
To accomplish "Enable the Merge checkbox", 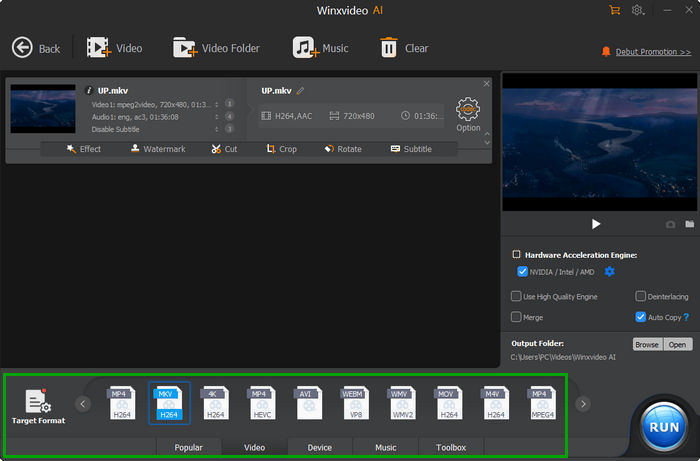I will click(x=516, y=317).
